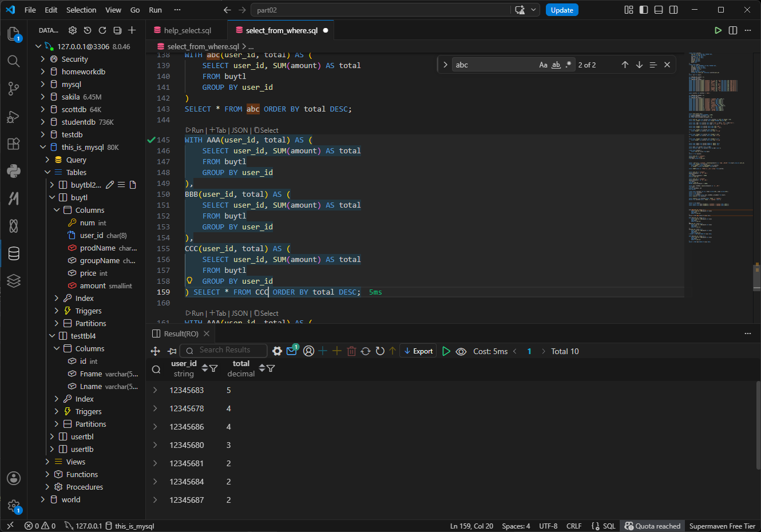
Task: Open the Search view in activity bar
Action: point(14,61)
